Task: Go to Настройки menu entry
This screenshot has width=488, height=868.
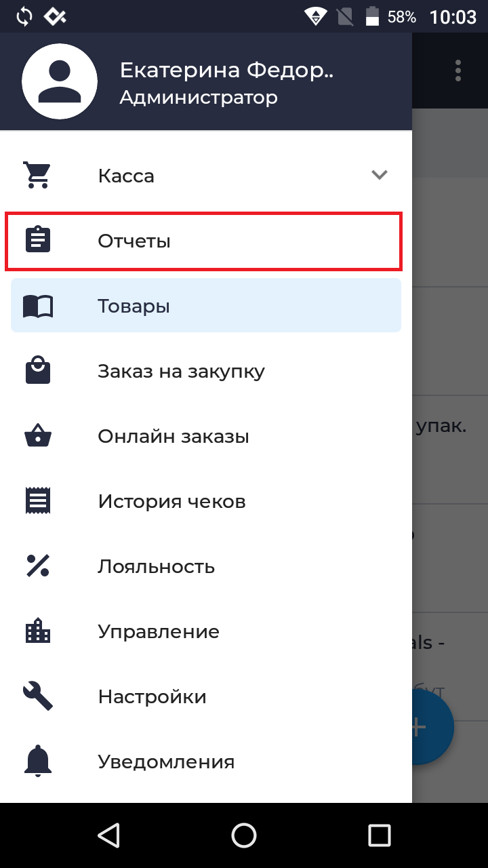Action: coord(152,696)
